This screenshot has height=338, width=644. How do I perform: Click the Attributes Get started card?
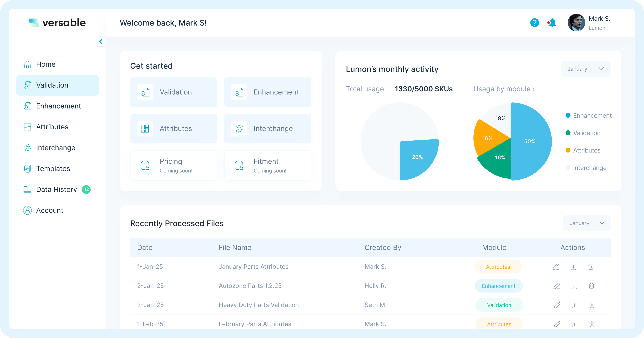tap(173, 129)
